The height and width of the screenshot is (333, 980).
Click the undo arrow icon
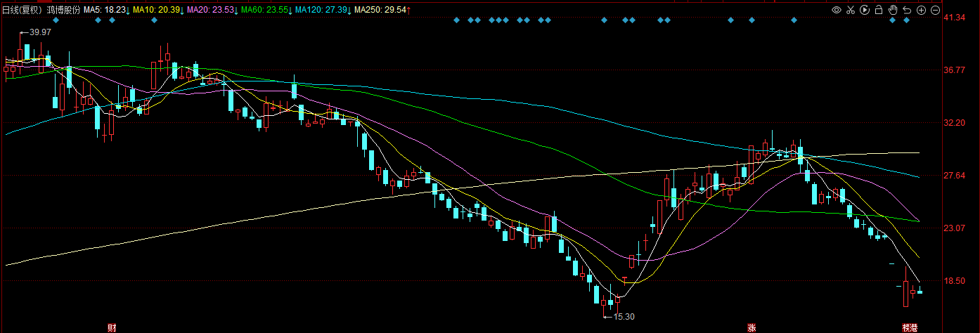click(907, 10)
